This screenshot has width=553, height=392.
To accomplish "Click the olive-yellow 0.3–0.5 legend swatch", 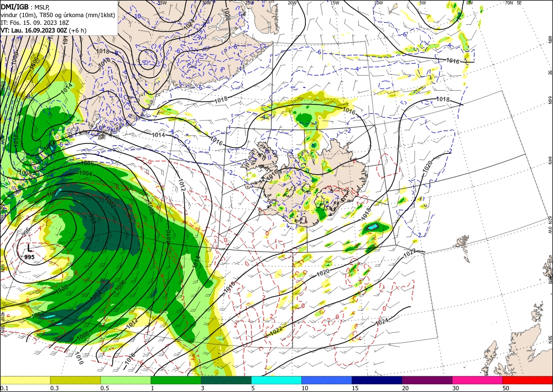I will click(x=75, y=380).
